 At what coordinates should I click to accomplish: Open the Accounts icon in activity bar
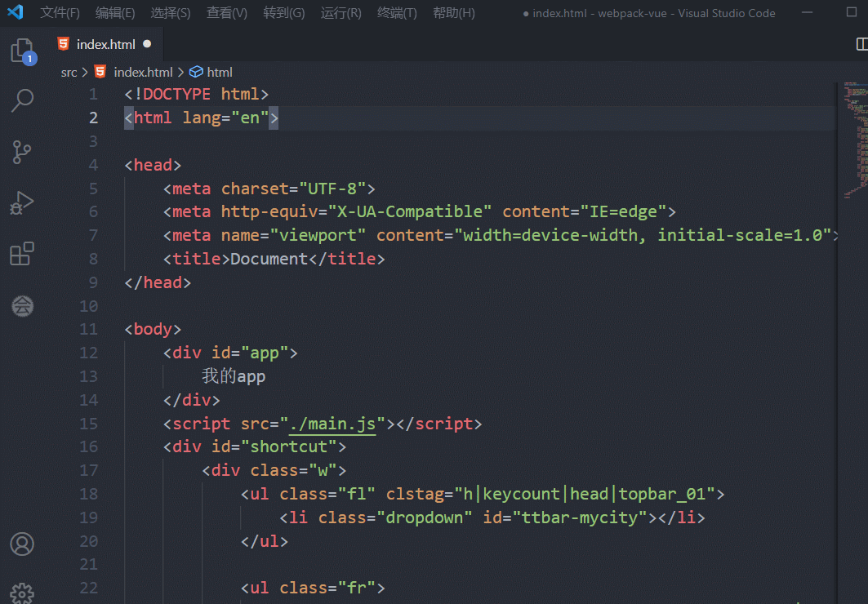coord(22,544)
